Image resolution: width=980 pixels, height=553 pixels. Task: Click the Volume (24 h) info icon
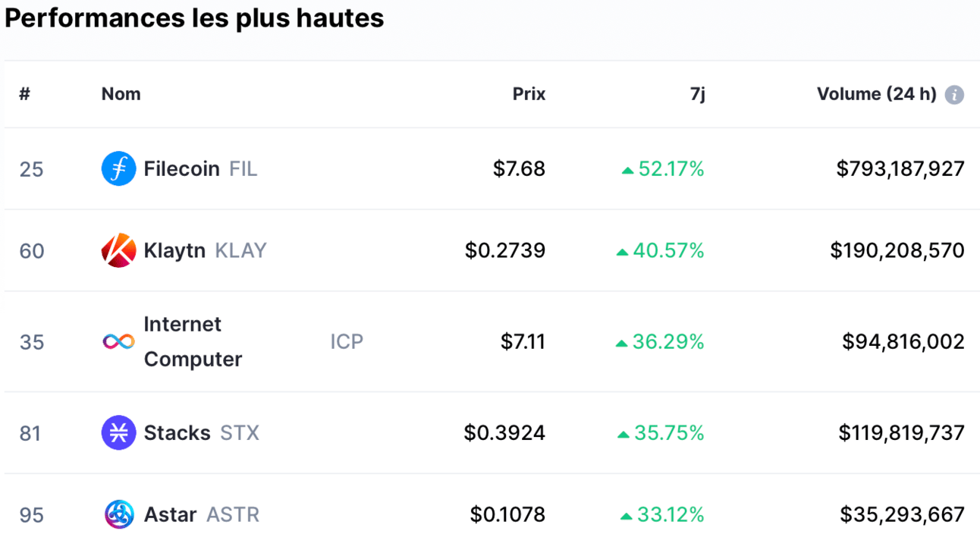coord(955,95)
